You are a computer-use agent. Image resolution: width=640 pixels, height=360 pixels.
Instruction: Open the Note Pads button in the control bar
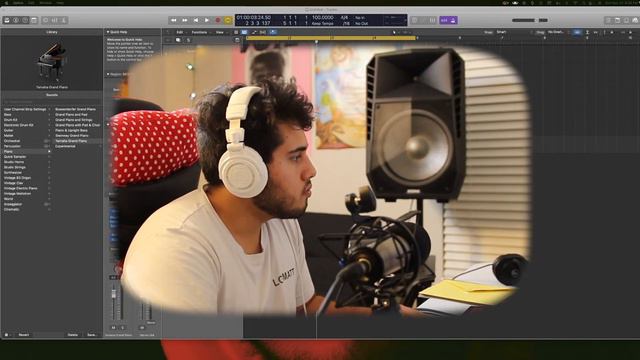click(617, 20)
